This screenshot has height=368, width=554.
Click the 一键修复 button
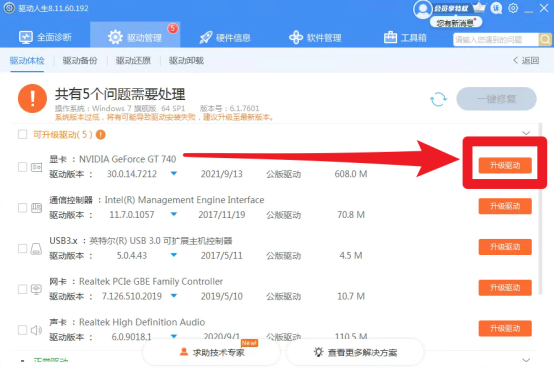[x=496, y=99]
